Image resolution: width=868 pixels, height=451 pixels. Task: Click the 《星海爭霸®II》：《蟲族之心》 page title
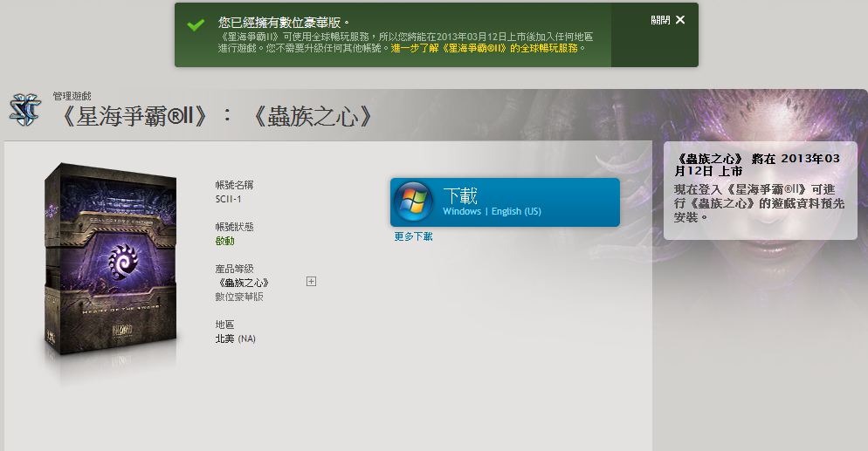tap(219, 116)
